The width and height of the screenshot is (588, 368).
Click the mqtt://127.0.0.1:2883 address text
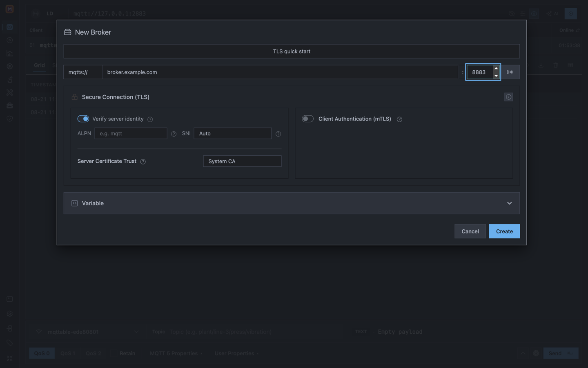point(109,13)
